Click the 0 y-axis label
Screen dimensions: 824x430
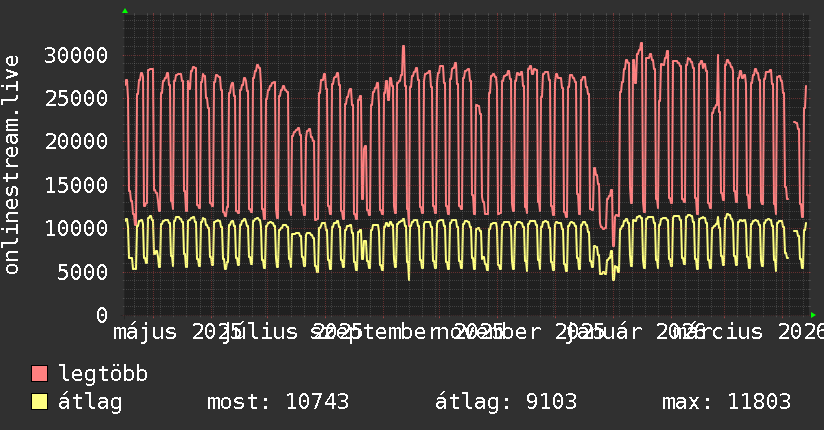click(x=102, y=315)
